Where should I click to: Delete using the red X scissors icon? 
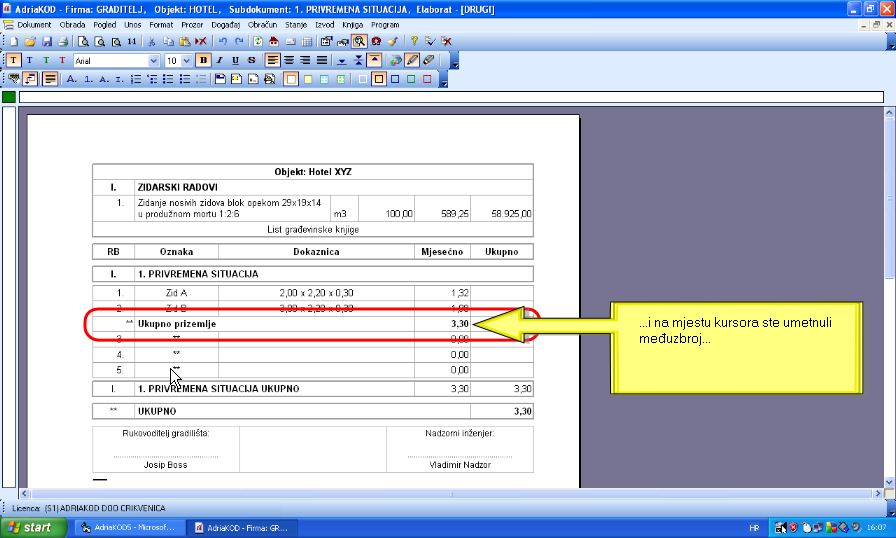click(201, 41)
